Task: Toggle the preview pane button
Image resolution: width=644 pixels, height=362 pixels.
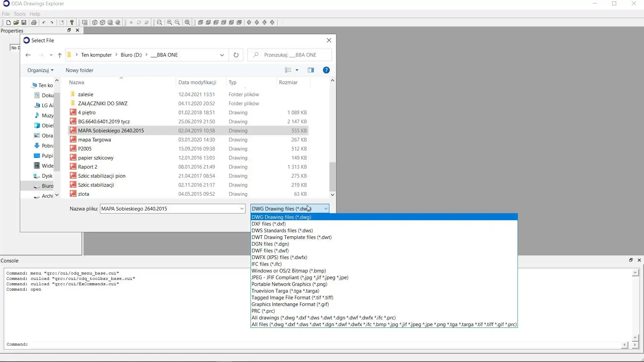Action: point(311,70)
